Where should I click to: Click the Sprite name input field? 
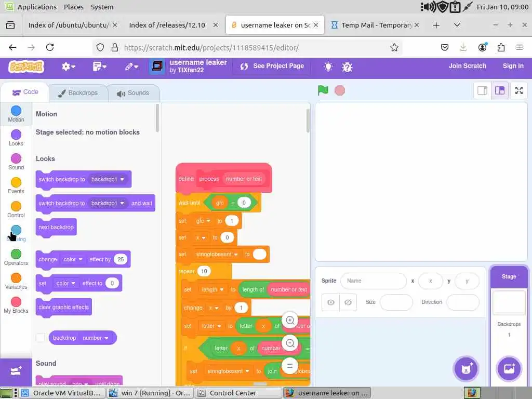click(373, 281)
